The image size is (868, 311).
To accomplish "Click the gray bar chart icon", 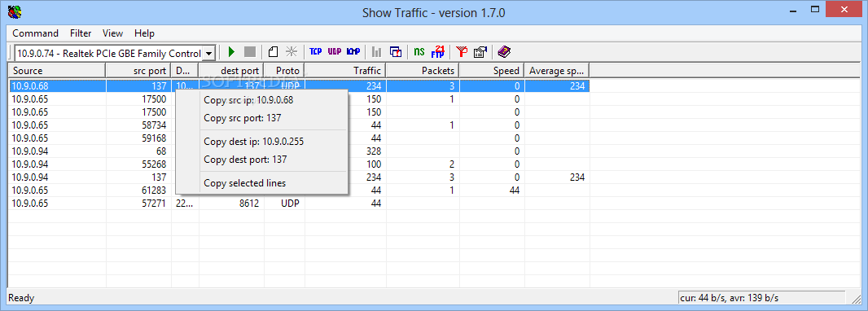I will 376,52.
